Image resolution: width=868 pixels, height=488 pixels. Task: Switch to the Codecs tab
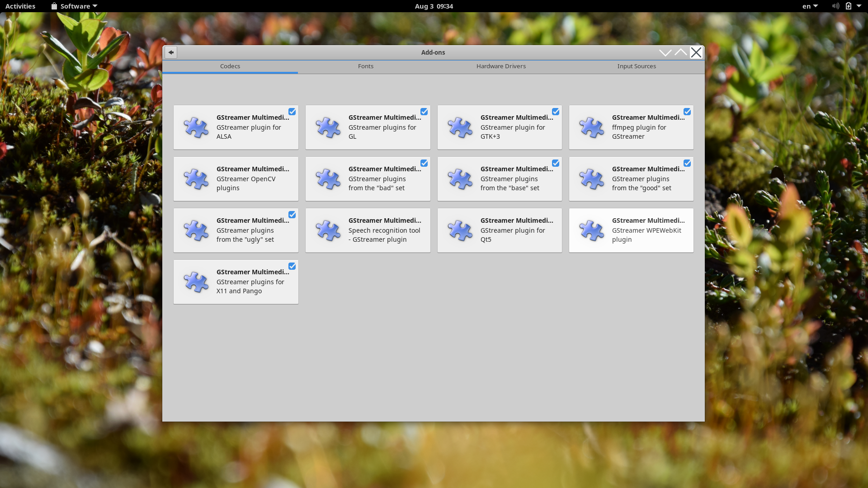[x=230, y=66]
